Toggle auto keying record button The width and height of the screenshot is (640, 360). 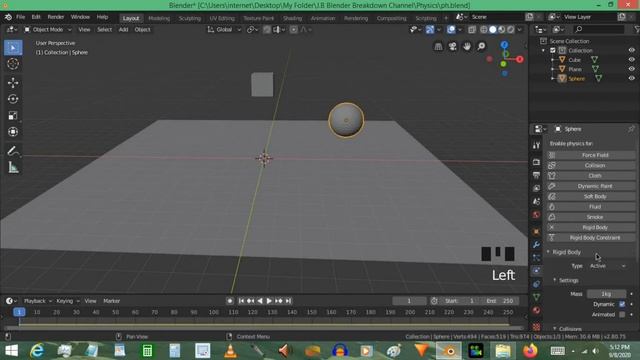pos(230,301)
